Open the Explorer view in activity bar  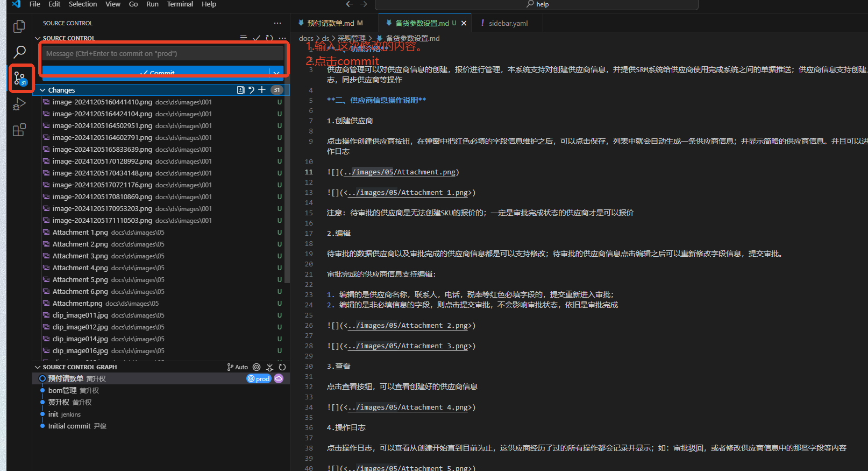coord(19,26)
